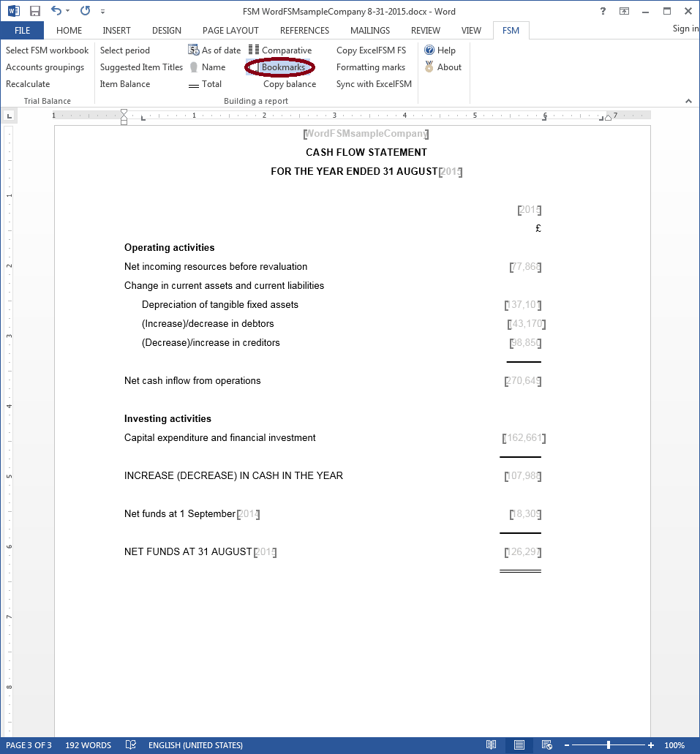Open Ribbon Display Options icon
Image resolution: width=700 pixels, height=754 pixels.
click(x=624, y=11)
